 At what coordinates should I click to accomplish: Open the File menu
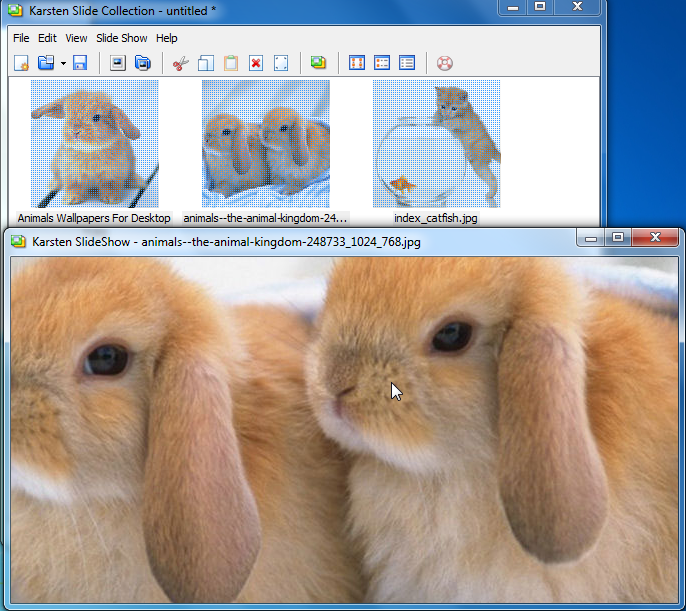(21, 38)
